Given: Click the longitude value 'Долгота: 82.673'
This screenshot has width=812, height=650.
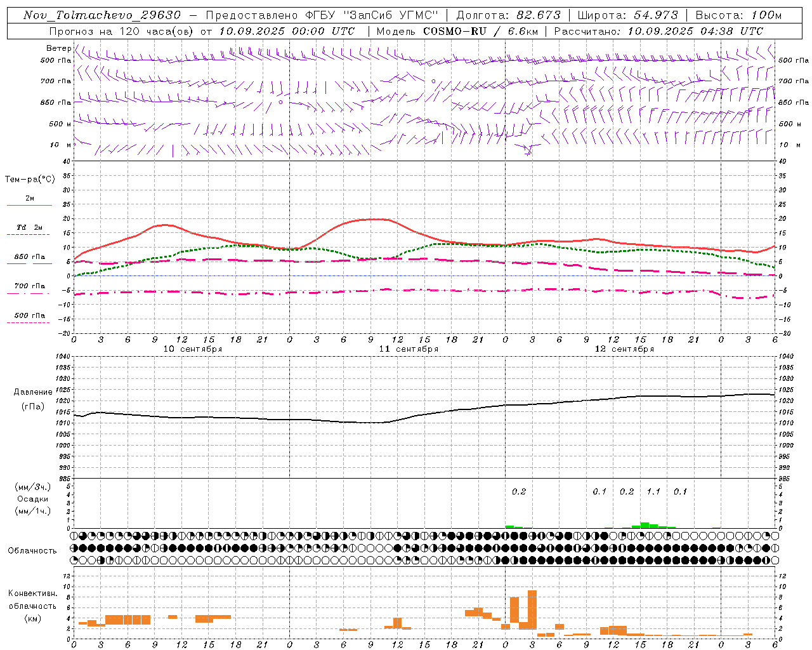Looking at the screenshot, I should [x=509, y=15].
